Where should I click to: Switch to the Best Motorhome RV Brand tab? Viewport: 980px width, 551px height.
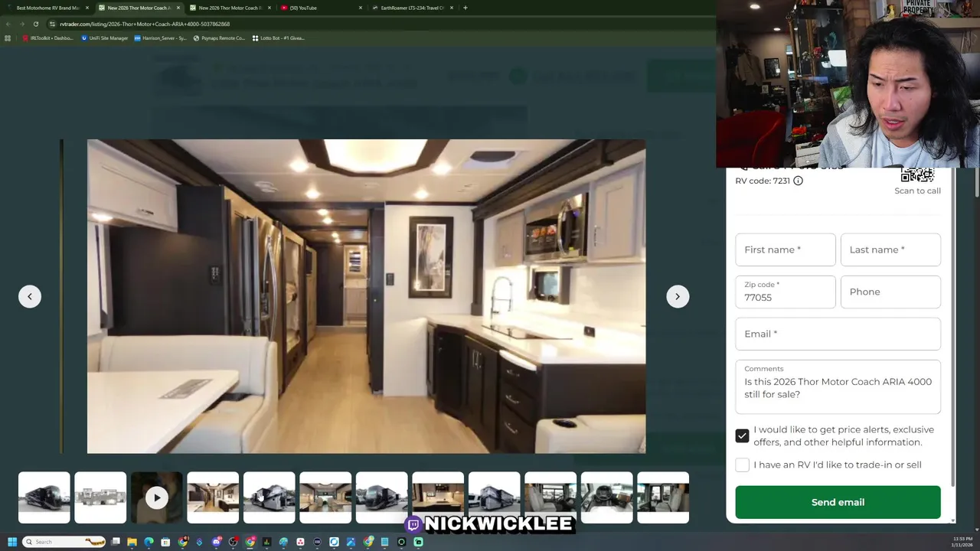(x=47, y=8)
